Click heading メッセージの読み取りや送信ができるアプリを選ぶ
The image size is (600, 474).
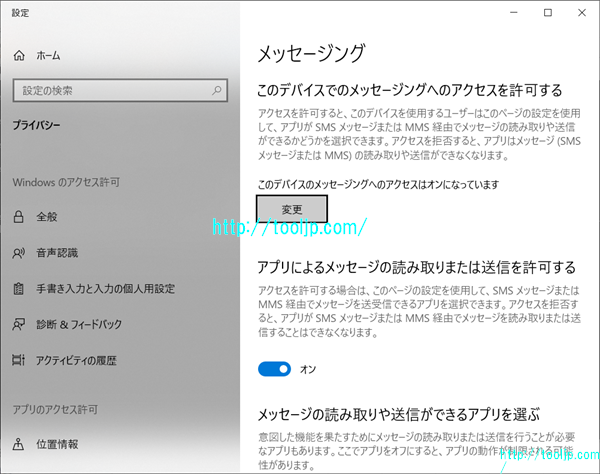click(398, 415)
